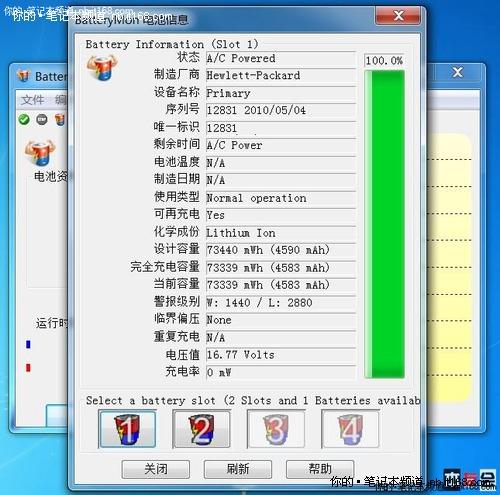500x495 pixels.
Task: Click the 临界偏压 None value
Action: (x=281, y=320)
